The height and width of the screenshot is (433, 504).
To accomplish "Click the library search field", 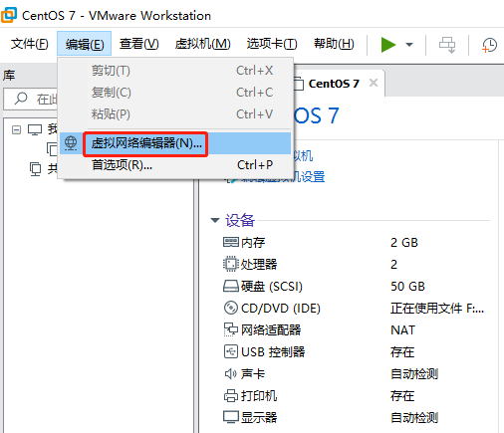I will (x=31, y=99).
